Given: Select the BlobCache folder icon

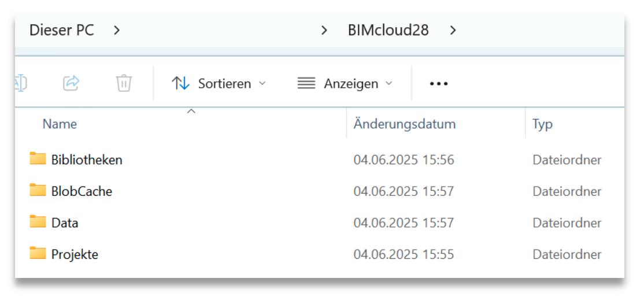Looking at the screenshot, I should tap(38, 190).
